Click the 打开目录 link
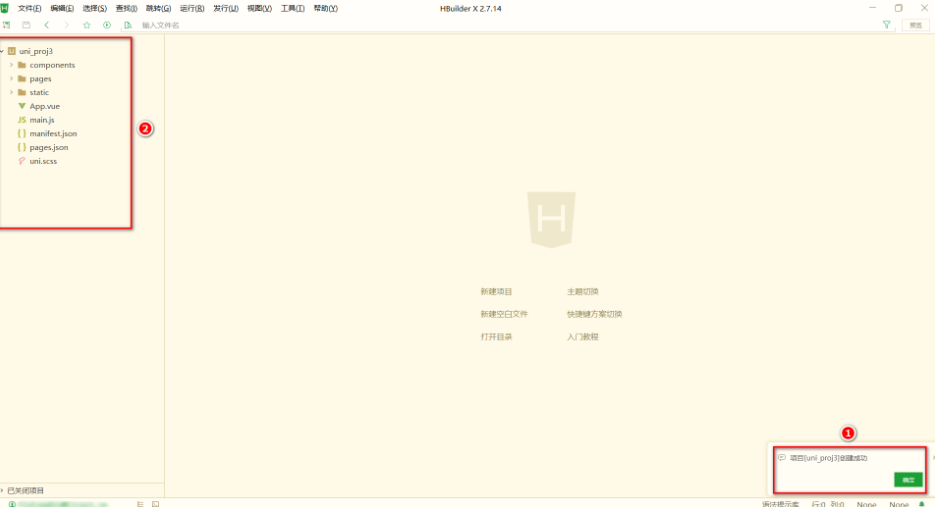935x507 pixels. [x=496, y=337]
